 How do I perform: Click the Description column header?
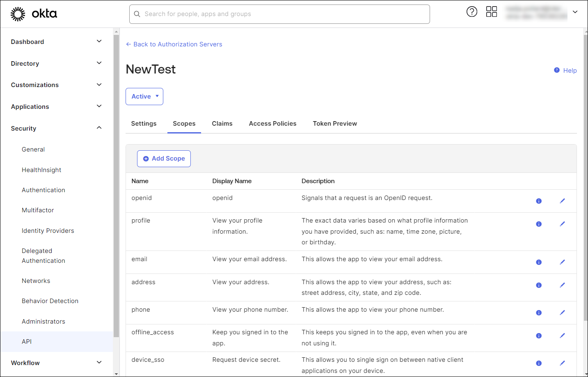pyautogui.click(x=318, y=181)
